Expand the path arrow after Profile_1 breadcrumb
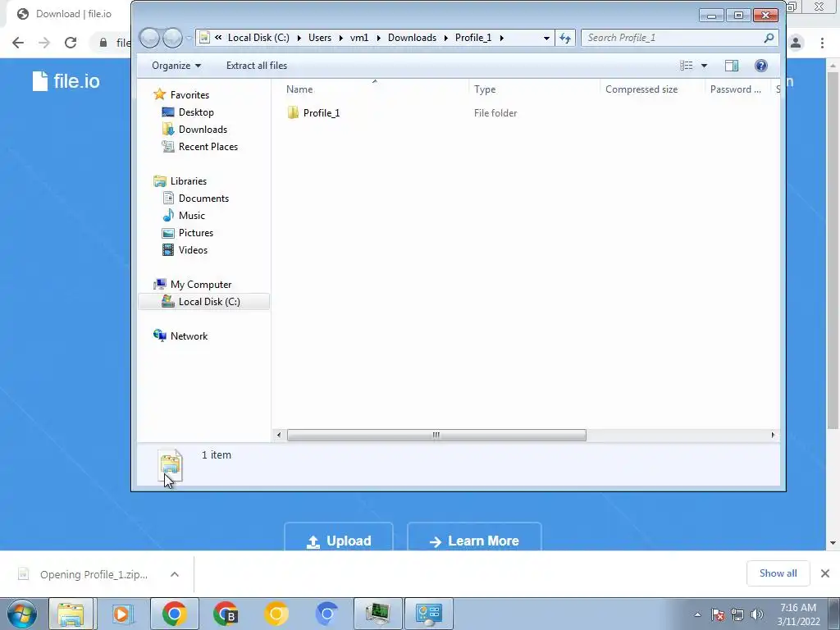This screenshot has height=630, width=840. (x=501, y=38)
